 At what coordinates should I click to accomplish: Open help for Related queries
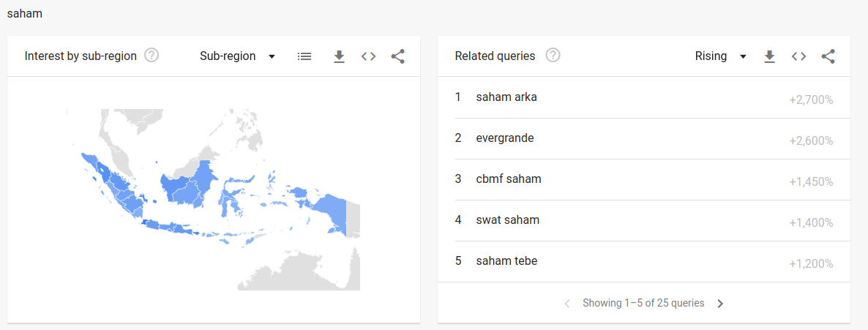553,56
